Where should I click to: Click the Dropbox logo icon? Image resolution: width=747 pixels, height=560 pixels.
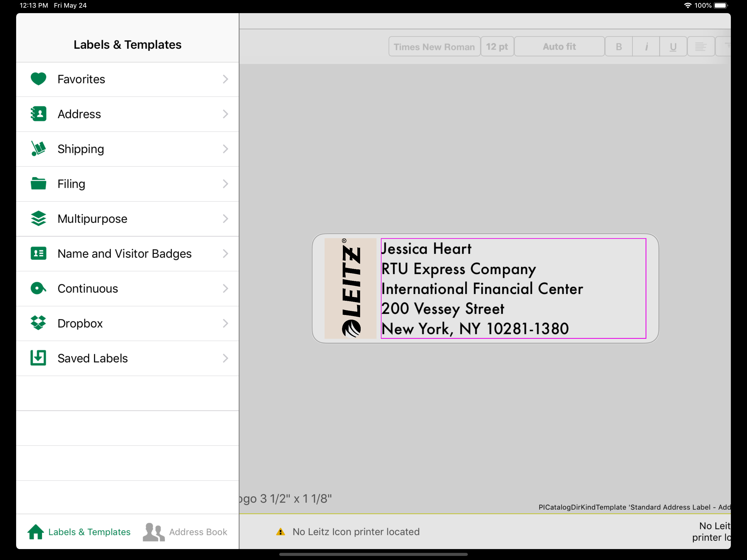[x=38, y=323]
